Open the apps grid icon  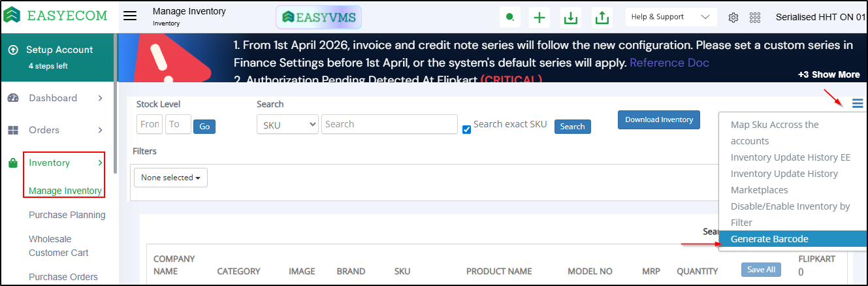pyautogui.click(x=755, y=18)
